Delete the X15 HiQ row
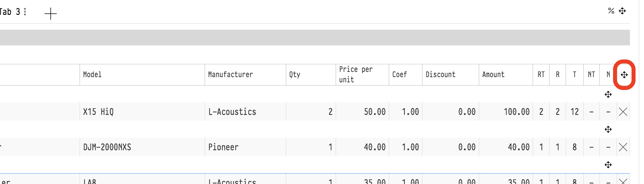The height and width of the screenshot is (184, 644). pyautogui.click(x=623, y=112)
